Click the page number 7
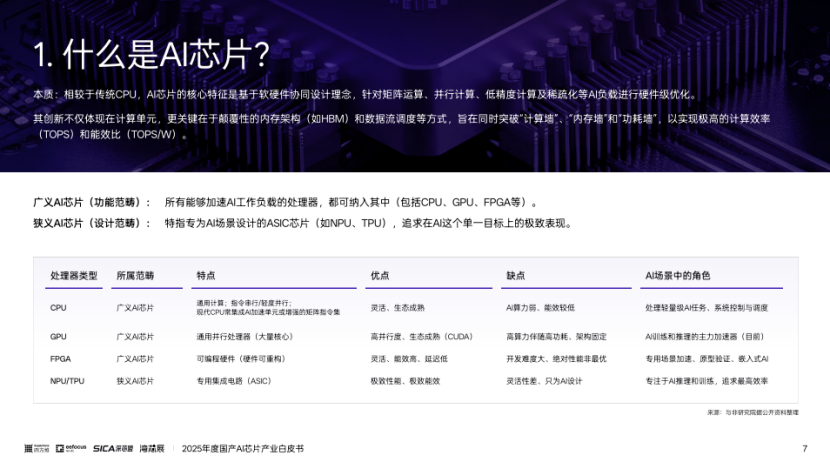 click(x=804, y=448)
